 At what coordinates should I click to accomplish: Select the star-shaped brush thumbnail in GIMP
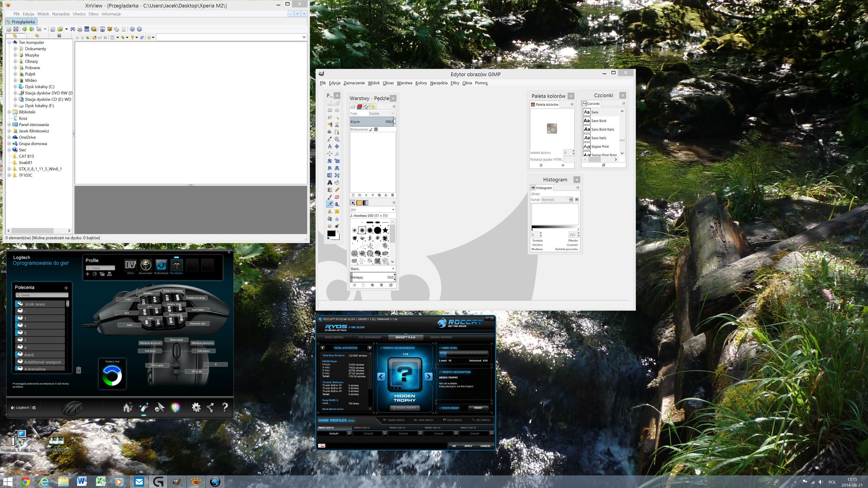point(385,230)
